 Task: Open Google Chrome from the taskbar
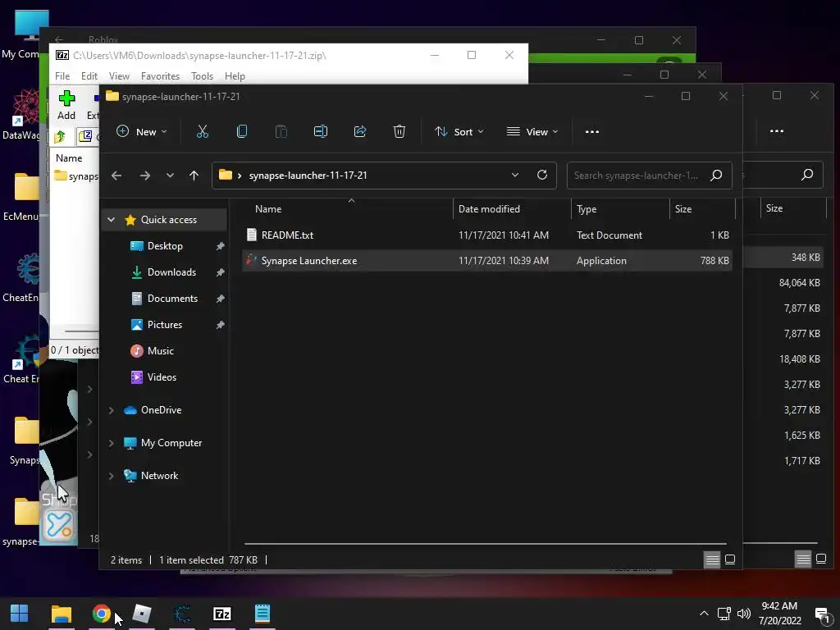click(101, 614)
